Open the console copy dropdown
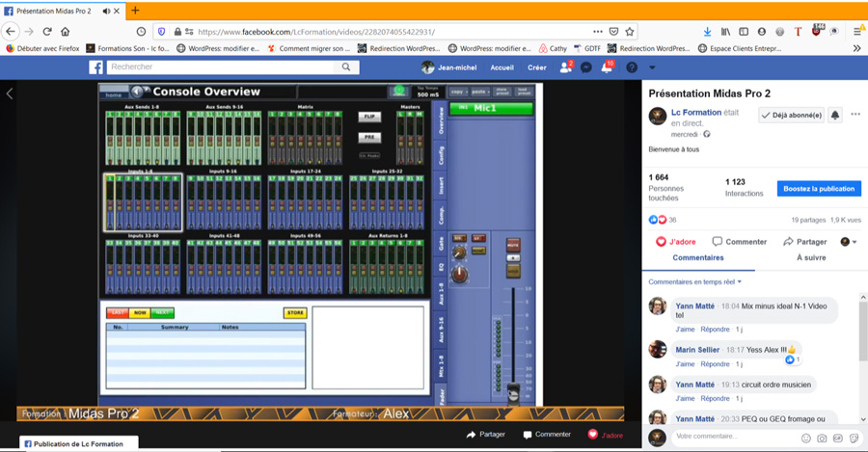The image size is (868, 452). 459,92
